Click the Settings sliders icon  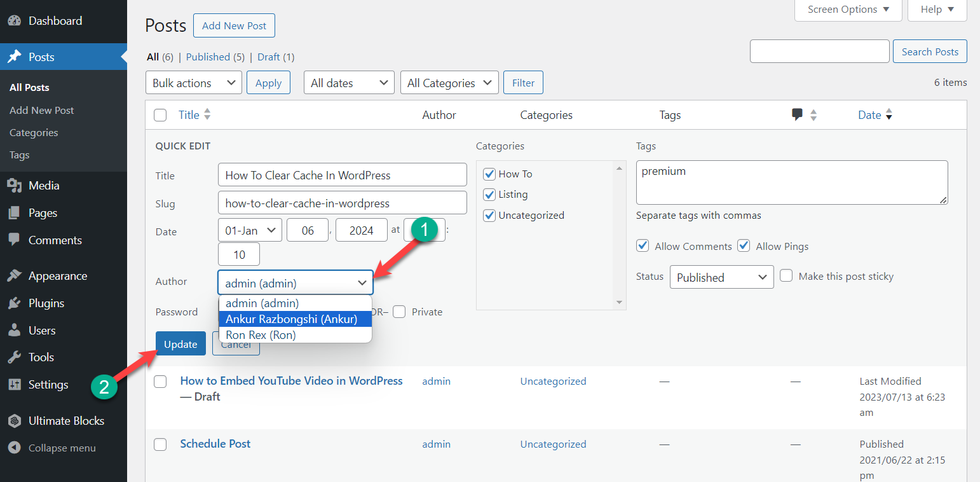14,385
